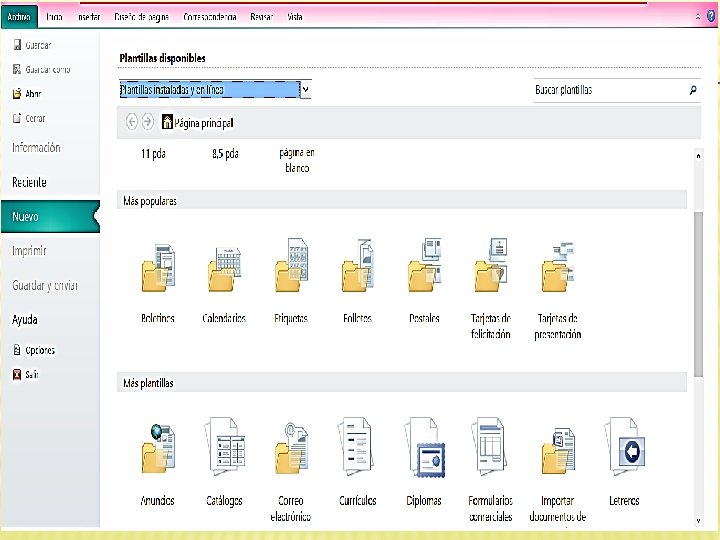Switch to the Diseño de página tab
Screen dimensions: 720x540
coord(141,17)
